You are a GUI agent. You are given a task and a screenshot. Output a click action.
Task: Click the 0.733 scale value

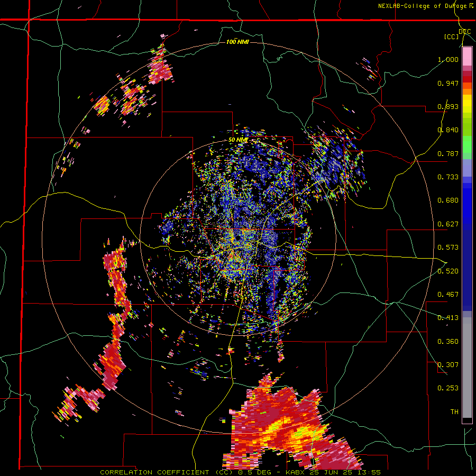[448, 177]
